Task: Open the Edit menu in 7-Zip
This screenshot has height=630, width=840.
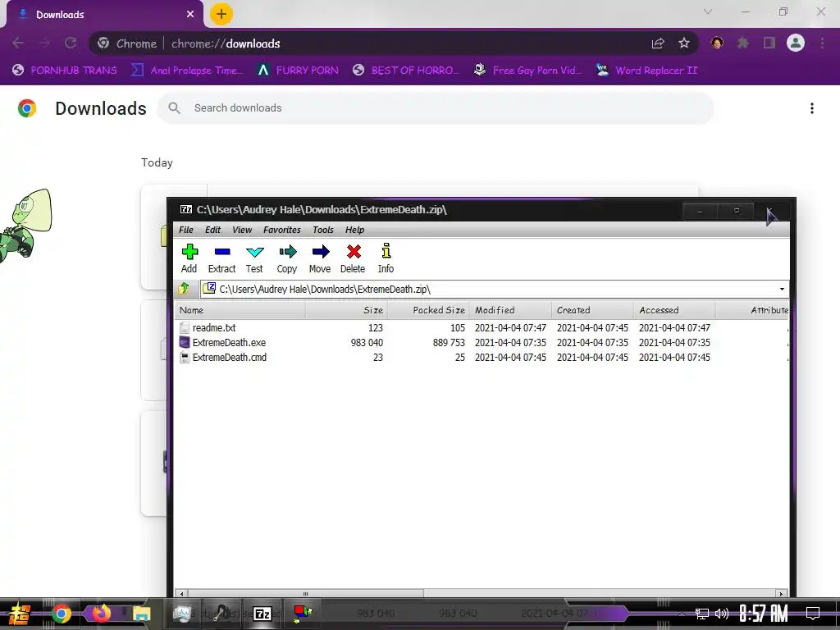Action: tap(212, 230)
